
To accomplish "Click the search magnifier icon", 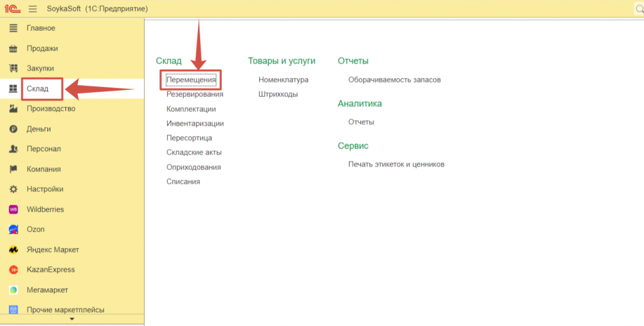I will pyautogui.click(x=637, y=9).
